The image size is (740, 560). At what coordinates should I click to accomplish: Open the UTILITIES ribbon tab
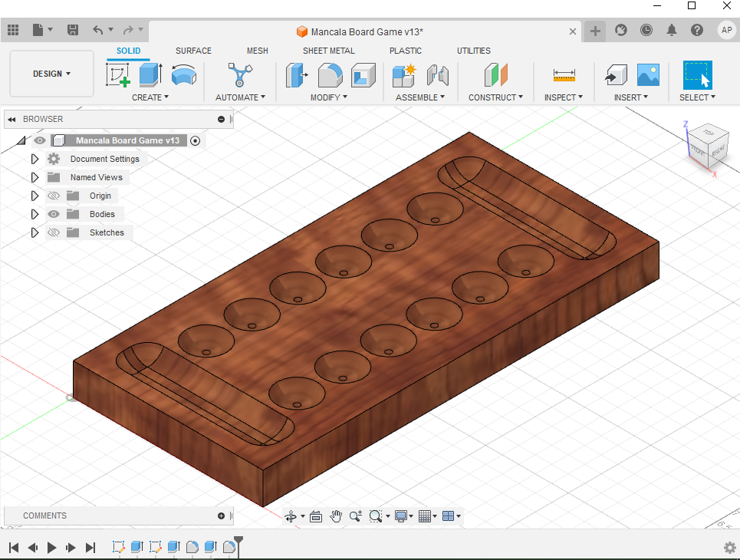point(473,51)
